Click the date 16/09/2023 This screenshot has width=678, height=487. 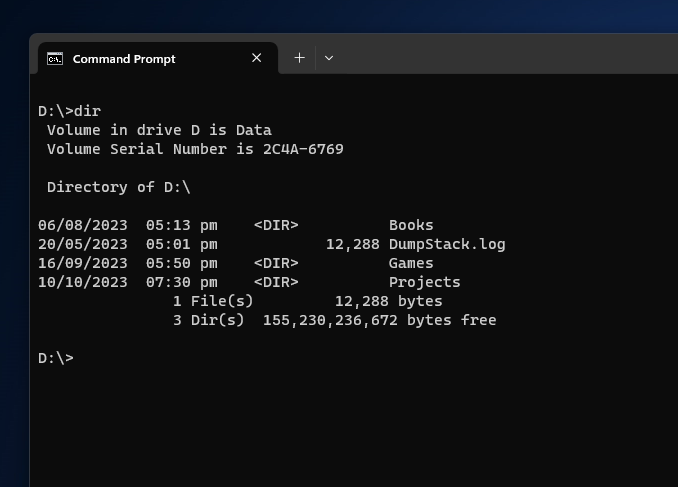(x=83, y=263)
